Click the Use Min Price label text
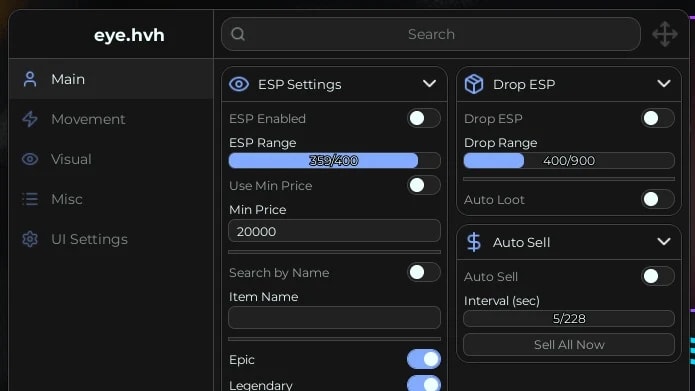The image size is (695, 391). tap(270, 186)
